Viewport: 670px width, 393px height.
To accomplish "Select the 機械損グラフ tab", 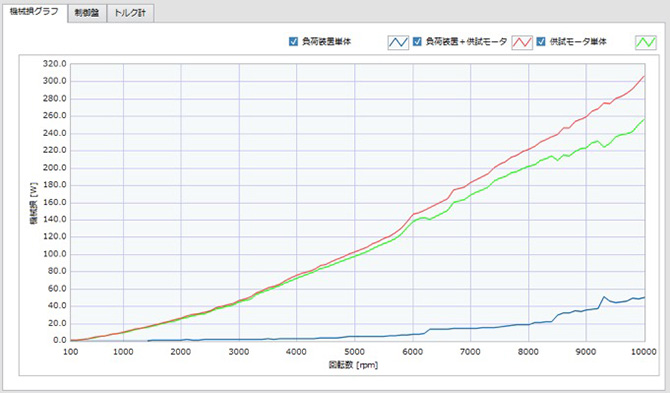I will point(34,12).
